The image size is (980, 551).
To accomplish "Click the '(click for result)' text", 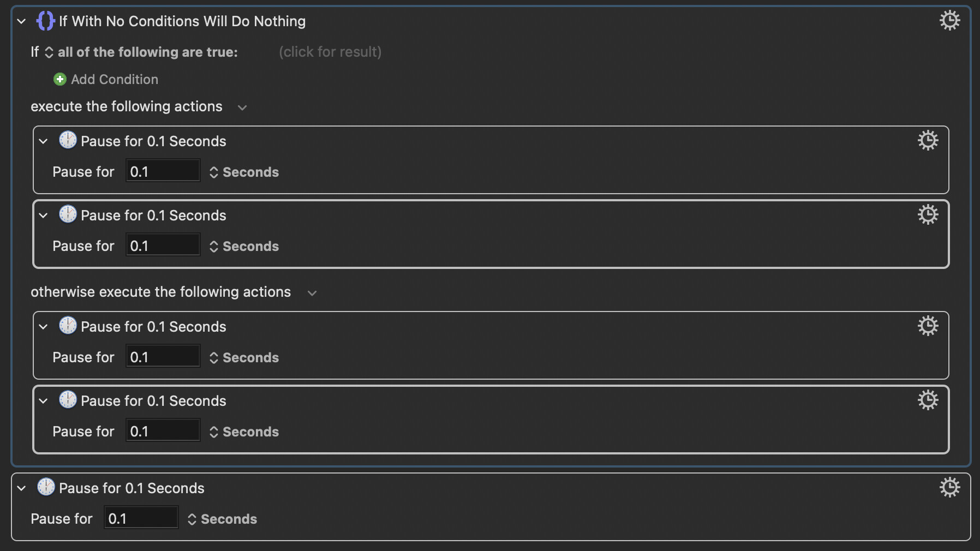I will click(330, 52).
